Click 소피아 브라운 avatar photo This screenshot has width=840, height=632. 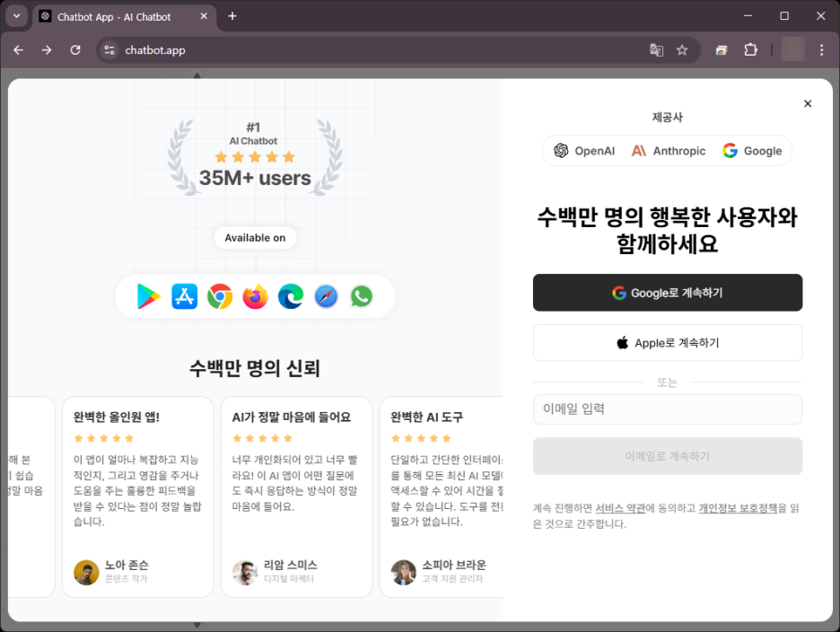point(403,573)
